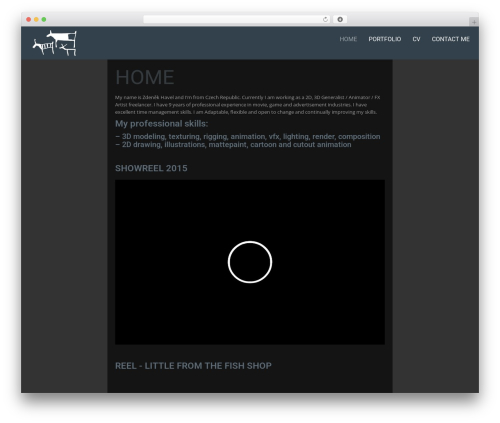Click 'REEL - LITTLE FROM THE FISH SHOP' heading

[x=193, y=366]
